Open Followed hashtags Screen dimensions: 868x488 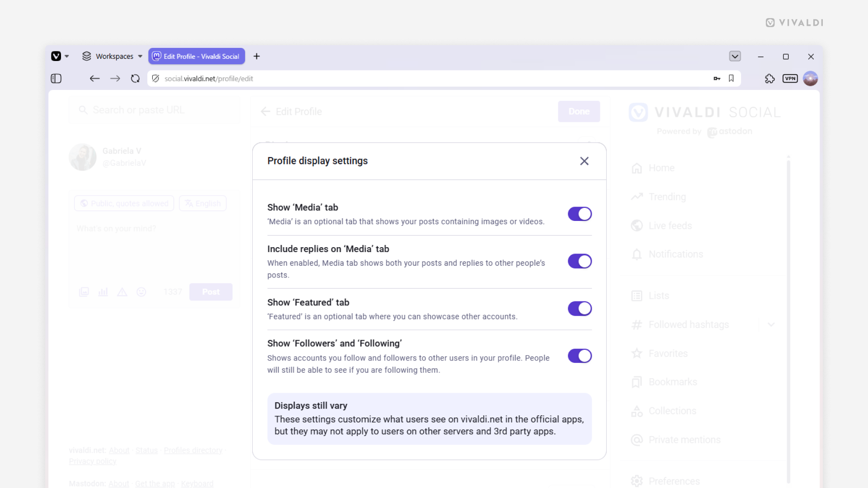[x=680, y=325]
